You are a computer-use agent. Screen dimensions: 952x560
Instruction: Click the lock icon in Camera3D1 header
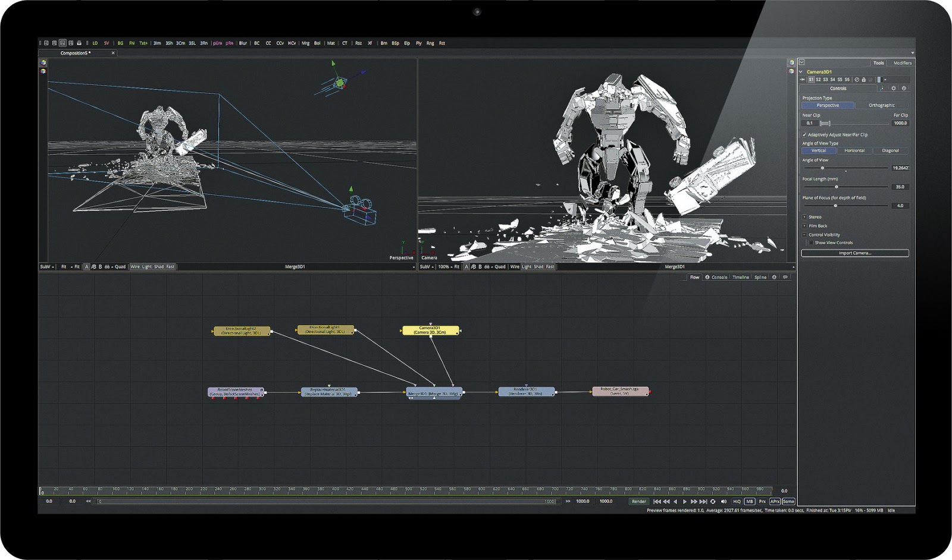(x=863, y=79)
